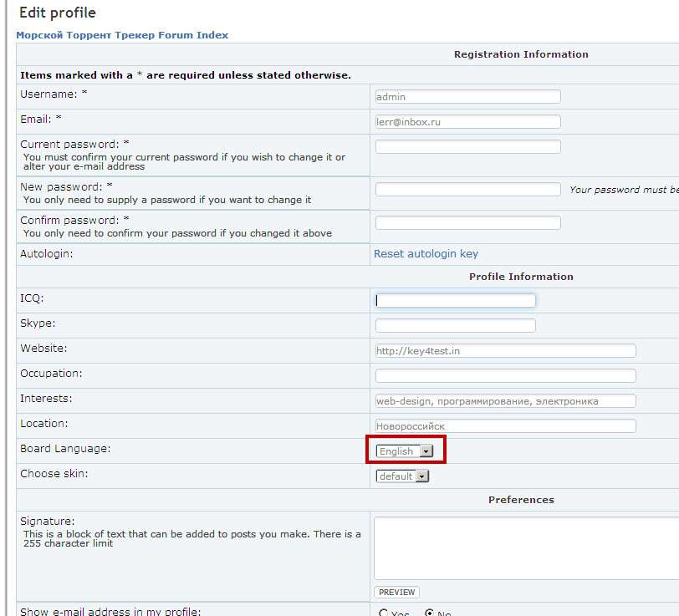Focus the Skype text box

[x=455, y=326]
